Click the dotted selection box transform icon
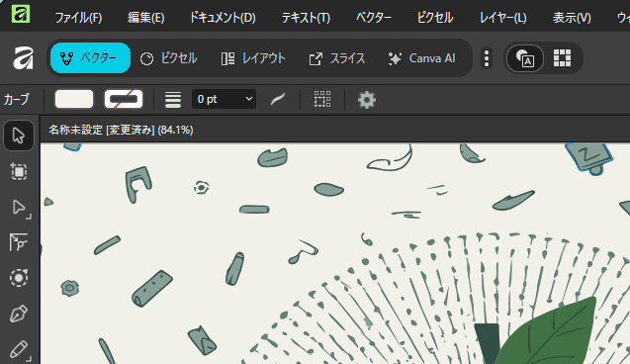This screenshot has width=630, height=364. 322,99
